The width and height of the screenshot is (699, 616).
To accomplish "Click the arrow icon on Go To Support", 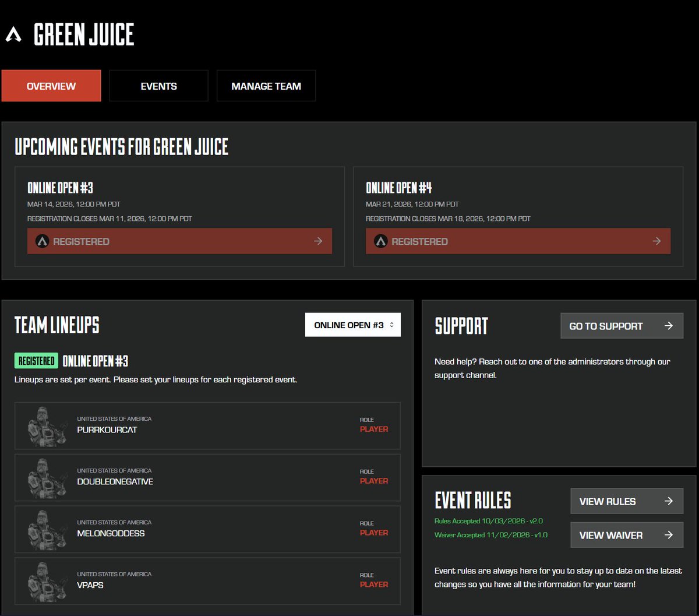I will [669, 326].
